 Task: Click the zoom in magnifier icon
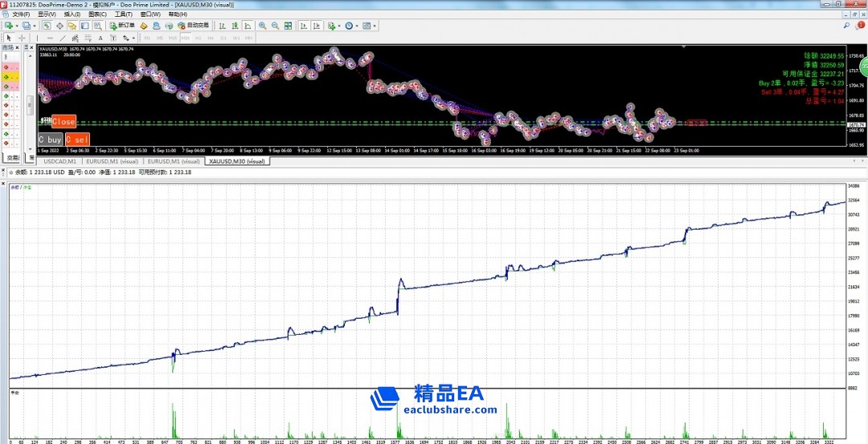pyautogui.click(x=263, y=26)
